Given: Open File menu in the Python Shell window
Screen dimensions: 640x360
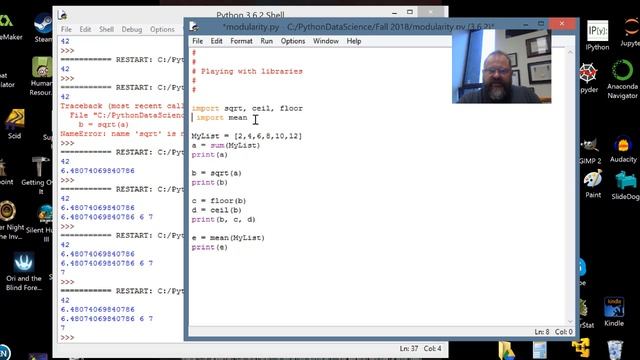Looking at the screenshot, I should 66,29.
